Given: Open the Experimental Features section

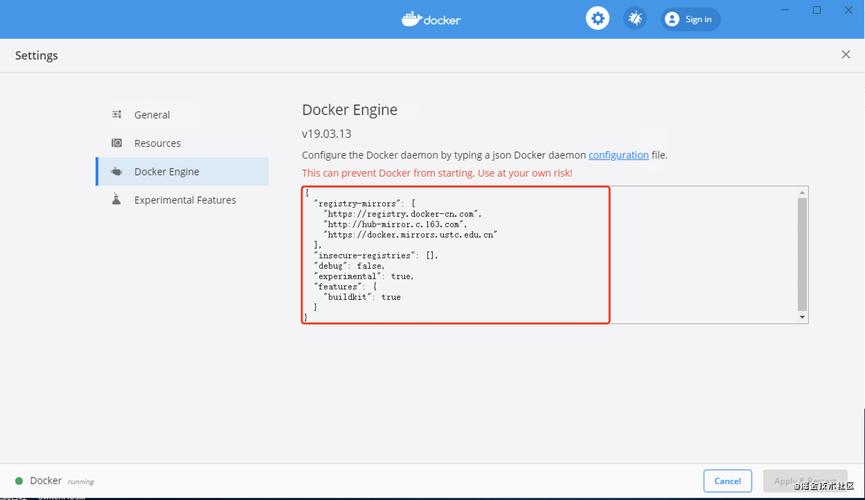Looking at the screenshot, I should (x=182, y=200).
